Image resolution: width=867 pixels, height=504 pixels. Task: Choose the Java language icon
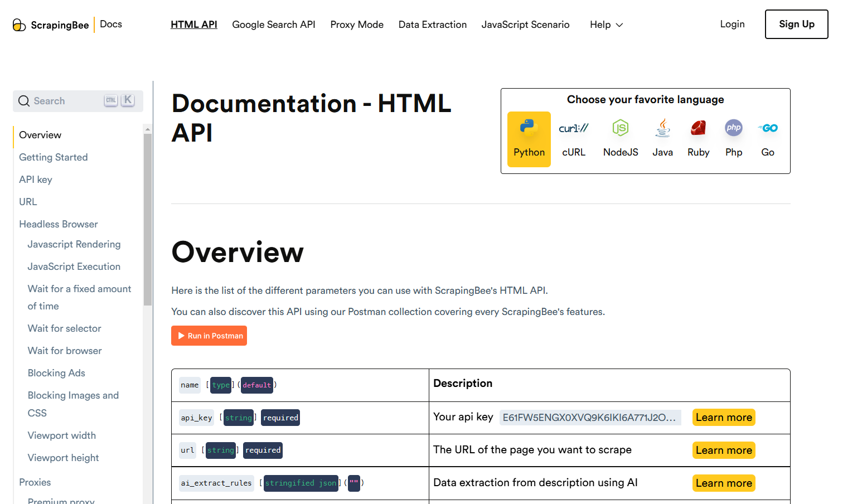662,128
